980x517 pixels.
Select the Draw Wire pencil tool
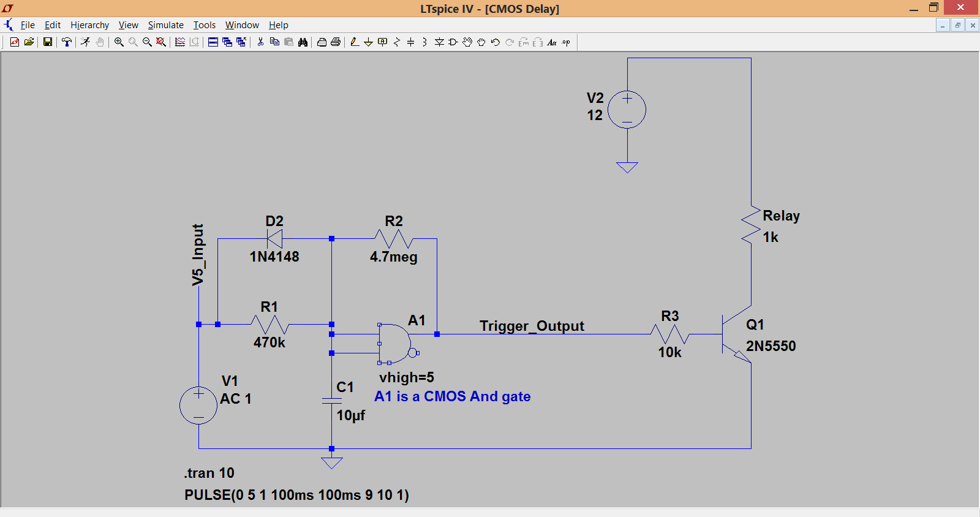click(x=355, y=42)
